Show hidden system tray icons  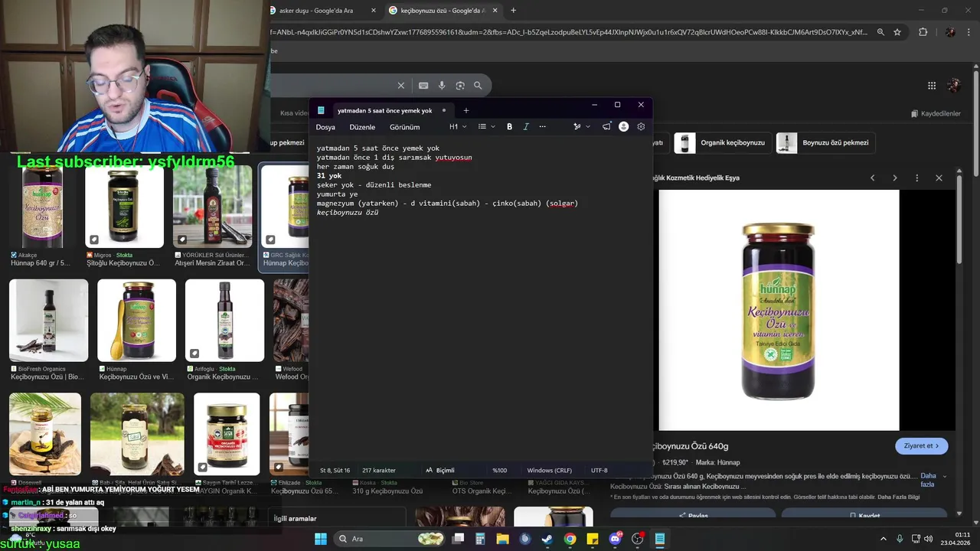[883, 539]
